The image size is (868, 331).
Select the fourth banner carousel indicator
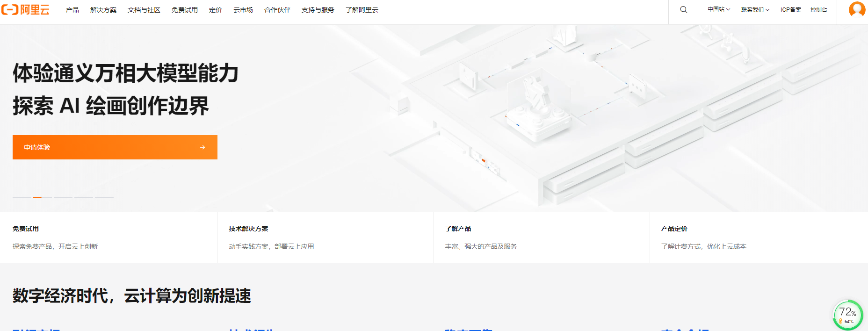(x=84, y=198)
